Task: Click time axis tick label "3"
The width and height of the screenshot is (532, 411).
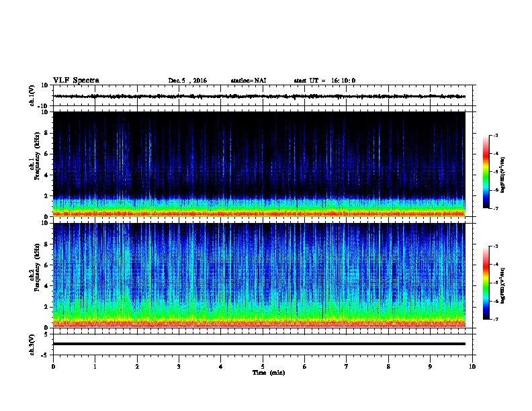Action: [x=179, y=366]
